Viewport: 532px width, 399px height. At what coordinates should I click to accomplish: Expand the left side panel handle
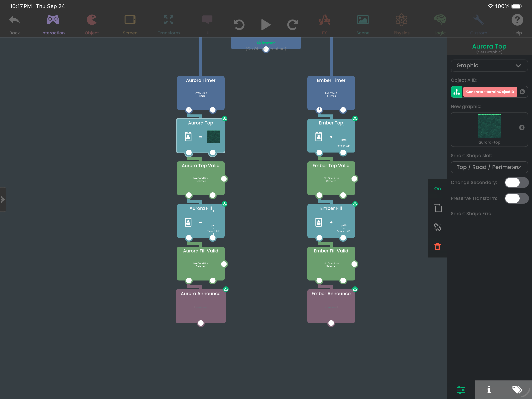(3, 200)
